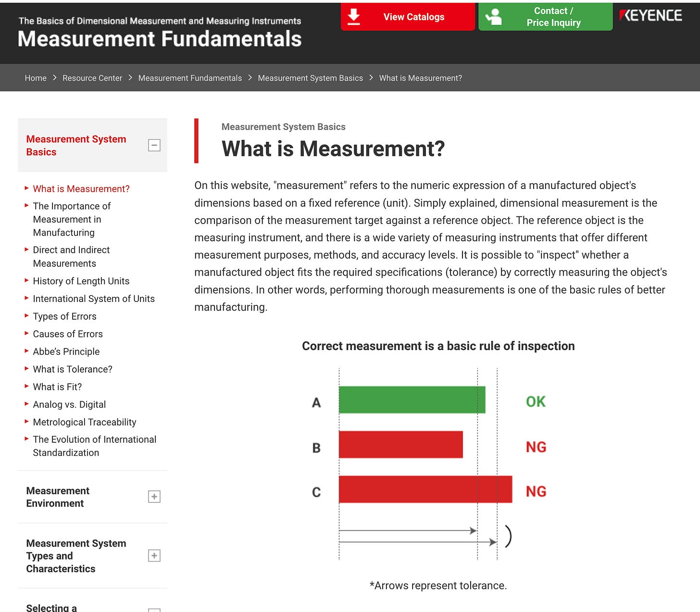Click the person icon on Contact button
Viewport: 700px width, 612px height.
tap(494, 17)
